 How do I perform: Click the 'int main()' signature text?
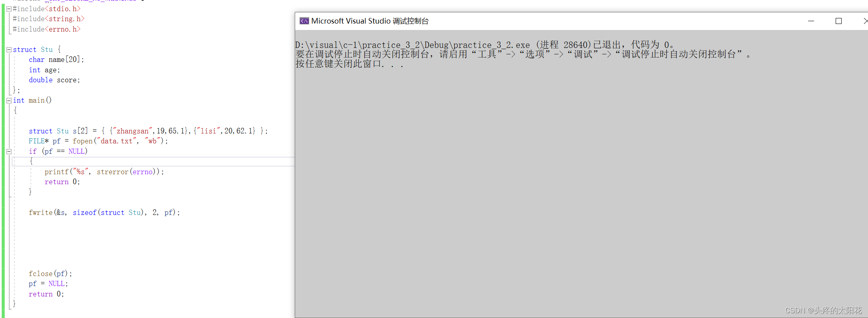[x=32, y=100]
